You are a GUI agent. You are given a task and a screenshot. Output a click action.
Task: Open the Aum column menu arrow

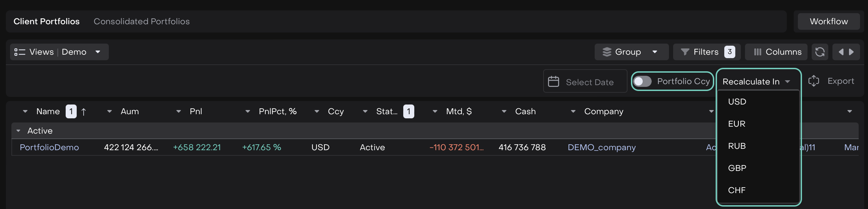pos(110,111)
